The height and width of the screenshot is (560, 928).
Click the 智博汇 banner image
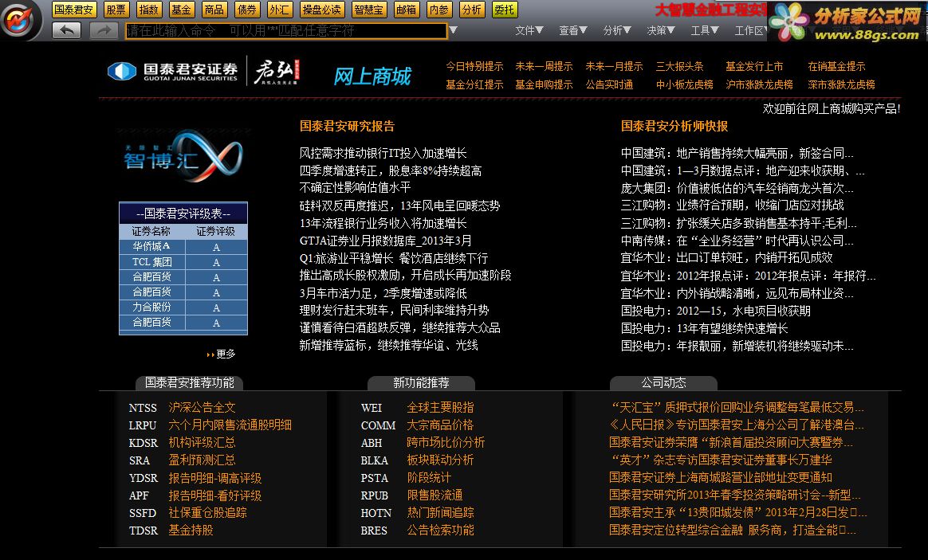coord(183,156)
